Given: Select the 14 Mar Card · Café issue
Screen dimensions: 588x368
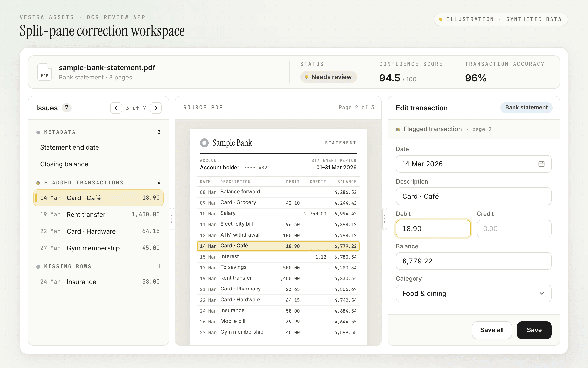Looking at the screenshot, I should (x=98, y=198).
